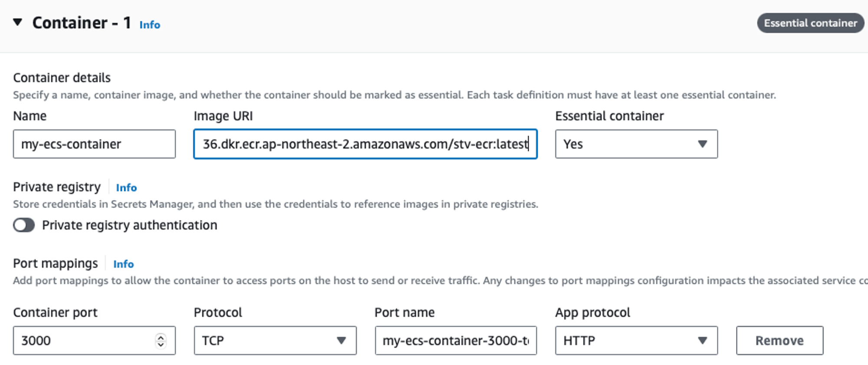Image resolution: width=868 pixels, height=365 pixels.
Task: Click into the Image URI input
Action: click(x=365, y=144)
